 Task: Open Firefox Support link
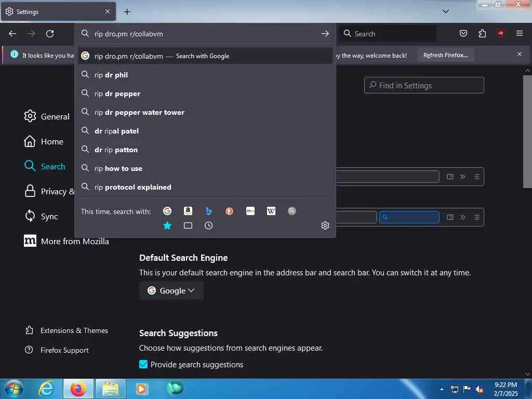(x=57, y=350)
